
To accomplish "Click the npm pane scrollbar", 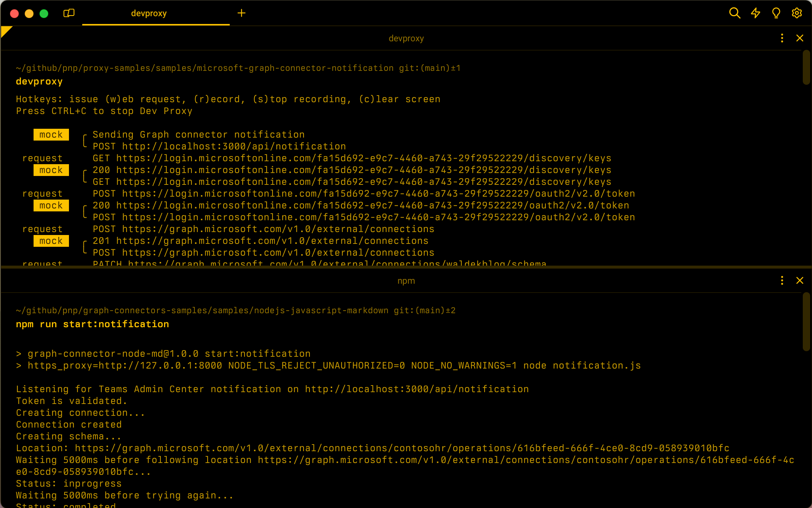I will [x=805, y=322].
